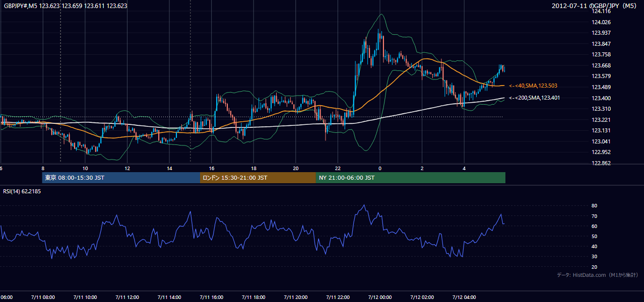644x302 pixels.
Task: Click price axis label 123.937
Action: [602, 33]
